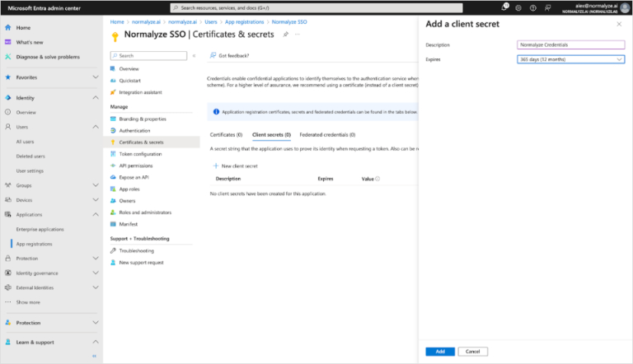
Task: Click the user account avatar
Action: tap(623, 7)
